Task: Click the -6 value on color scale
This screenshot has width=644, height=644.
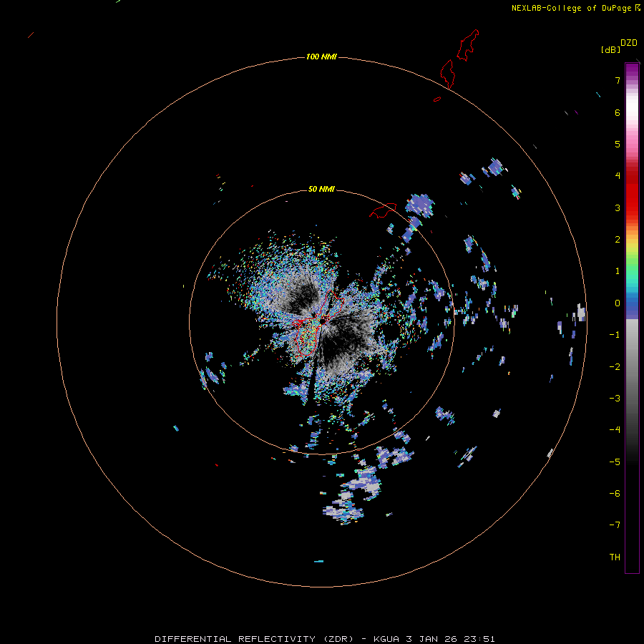Action: click(615, 493)
